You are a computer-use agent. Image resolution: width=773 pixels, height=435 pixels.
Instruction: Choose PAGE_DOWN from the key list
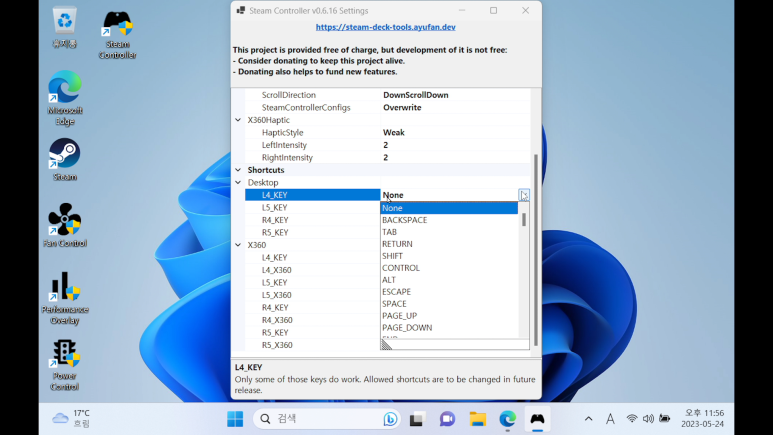pyautogui.click(x=449, y=327)
